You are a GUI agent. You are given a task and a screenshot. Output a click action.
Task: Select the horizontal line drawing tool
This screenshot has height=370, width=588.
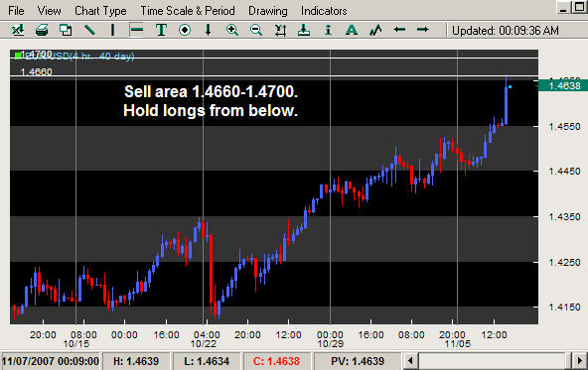coord(136,30)
